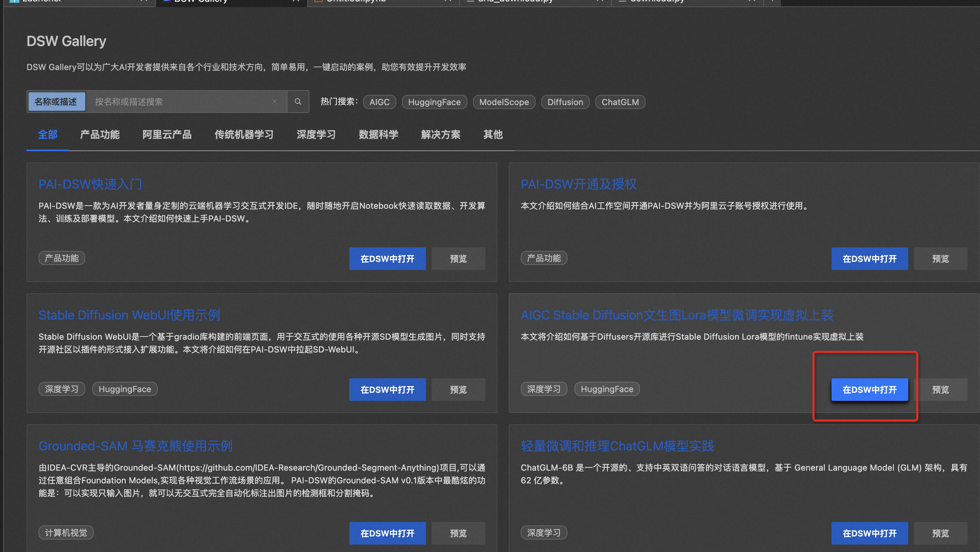Screen dimensions: 980x552
Task: Open Grounded-SAM 马赛克熊使用示例 title link
Action: tap(135, 446)
